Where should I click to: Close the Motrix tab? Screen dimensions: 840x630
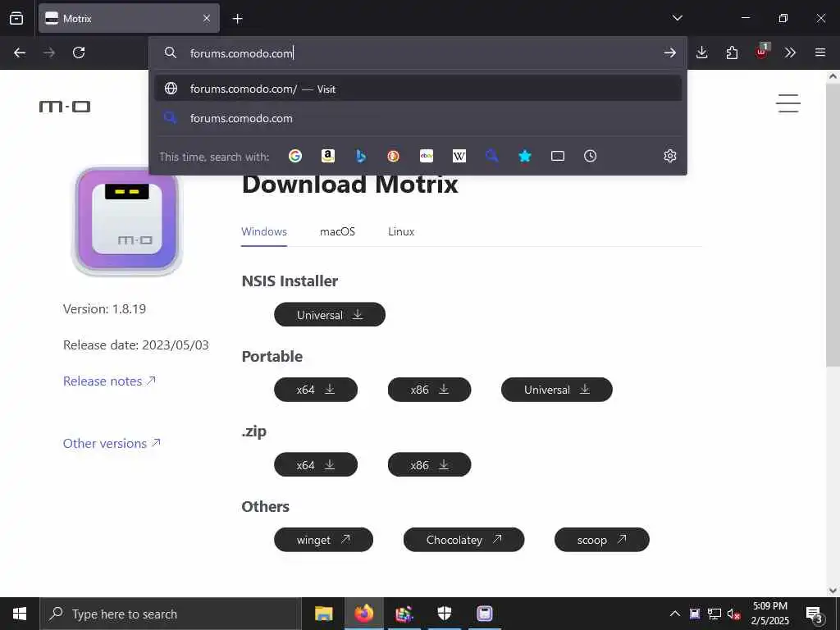[207, 18]
